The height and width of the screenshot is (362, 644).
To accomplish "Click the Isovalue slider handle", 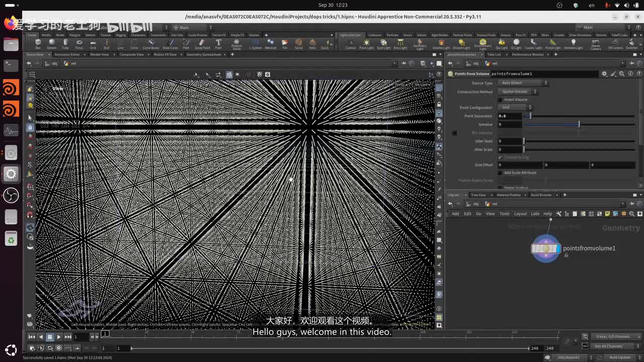I will point(579,124).
